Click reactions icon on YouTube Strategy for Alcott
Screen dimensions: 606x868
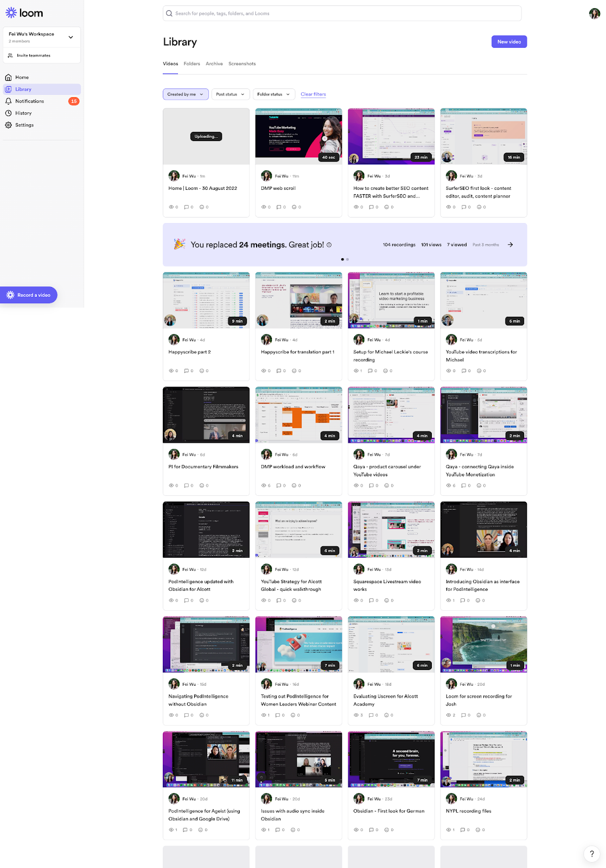[294, 601]
